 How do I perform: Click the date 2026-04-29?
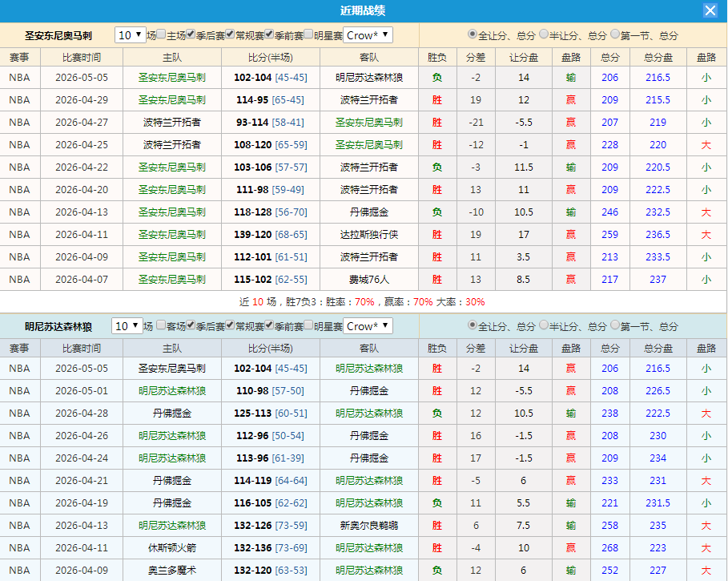click(x=81, y=100)
